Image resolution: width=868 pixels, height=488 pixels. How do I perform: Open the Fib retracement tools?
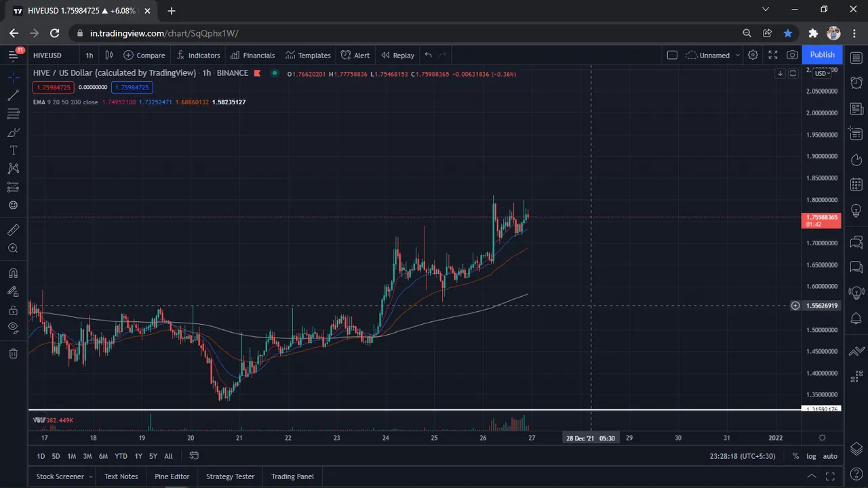(13, 114)
